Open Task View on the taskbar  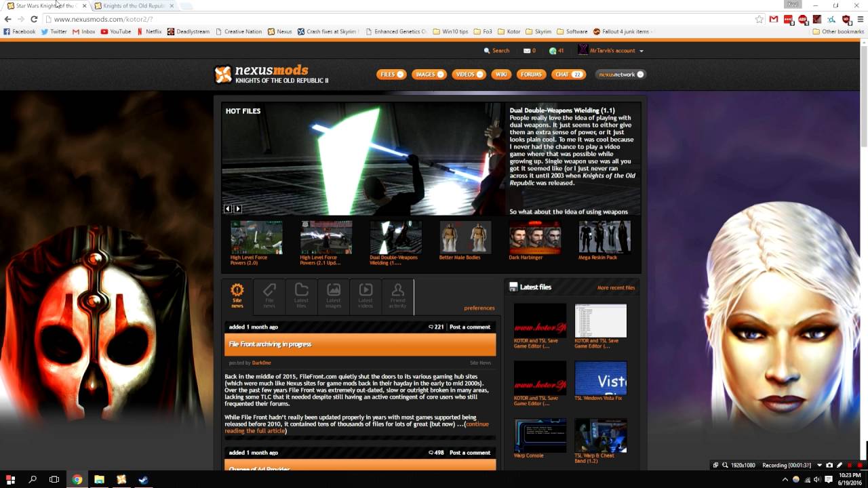[x=54, y=479]
